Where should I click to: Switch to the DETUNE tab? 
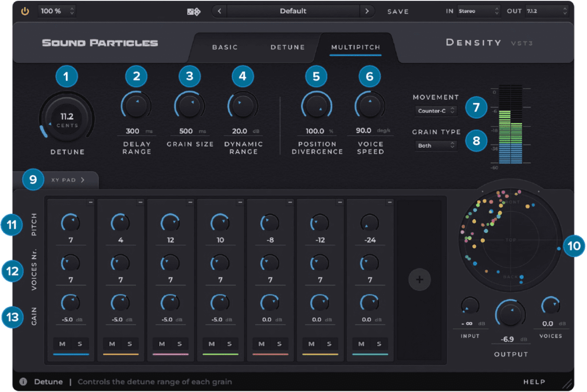coord(288,47)
